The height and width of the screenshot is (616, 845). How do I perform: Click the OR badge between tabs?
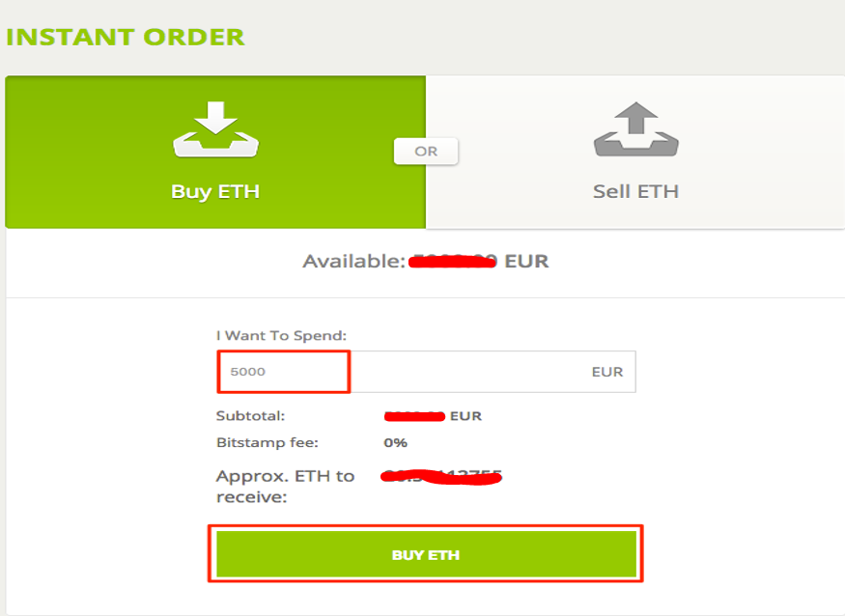(426, 152)
